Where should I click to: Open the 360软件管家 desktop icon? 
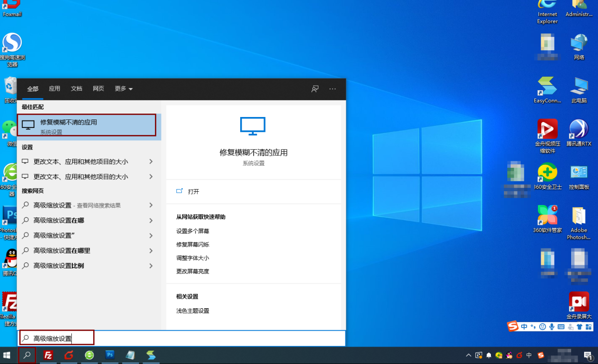[x=547, y=218]
